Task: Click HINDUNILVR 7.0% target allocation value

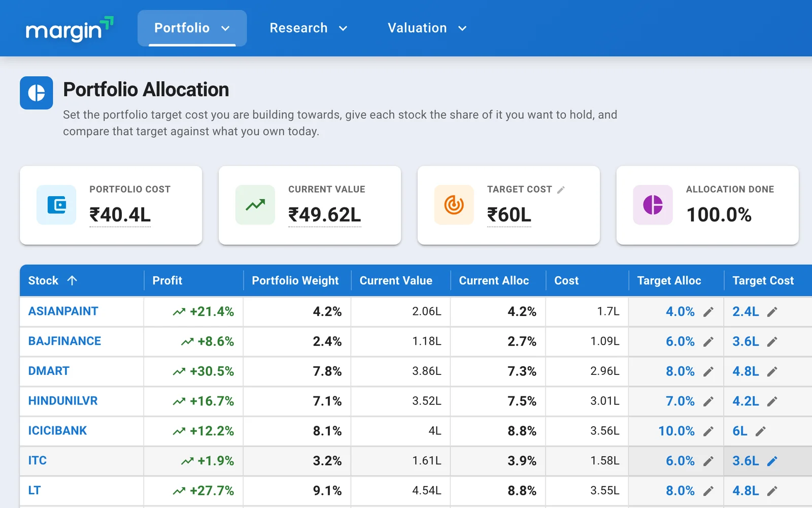Action: pos(680,401)
